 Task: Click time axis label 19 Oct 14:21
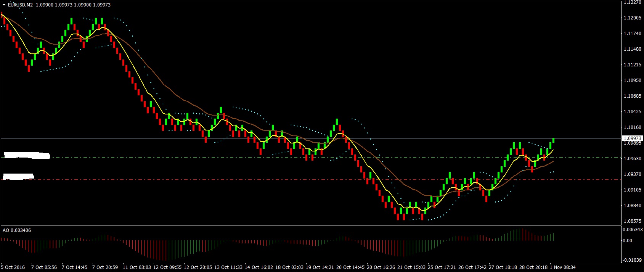pos(320,267)
